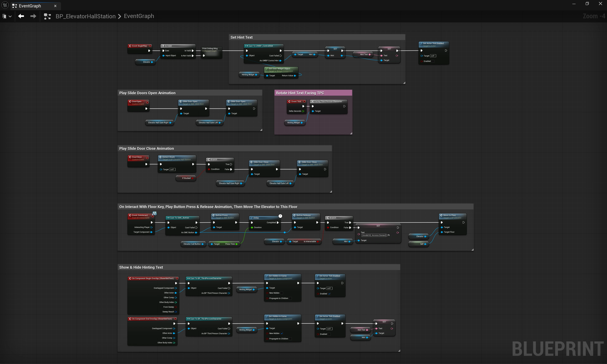Screen dimensions: 607x364
Task: Click the clock icon on Delay node
Action: coord(280,216)
